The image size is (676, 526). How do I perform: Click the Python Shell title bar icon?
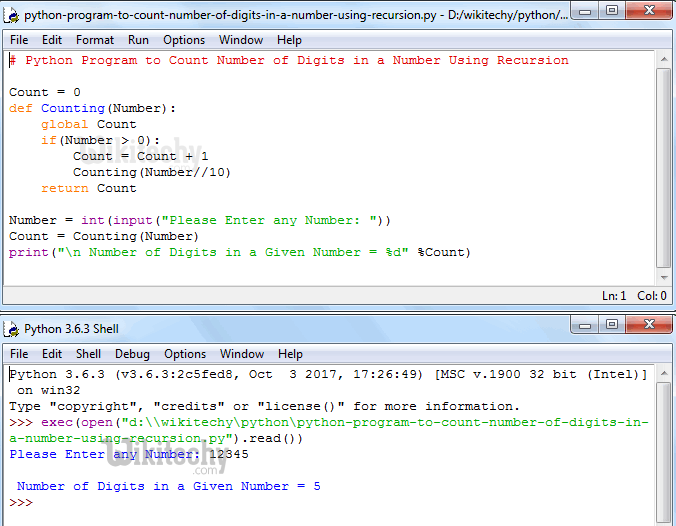[12, 328]
